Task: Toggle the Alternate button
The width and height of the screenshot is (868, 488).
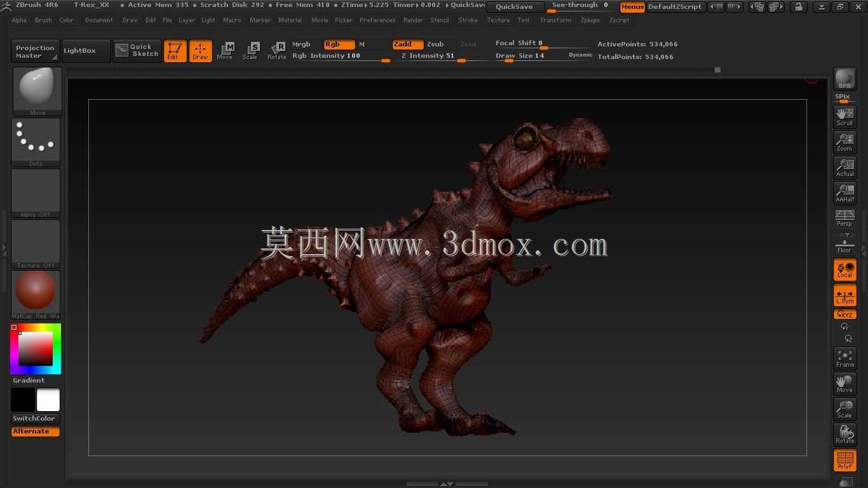Action: 36,431
